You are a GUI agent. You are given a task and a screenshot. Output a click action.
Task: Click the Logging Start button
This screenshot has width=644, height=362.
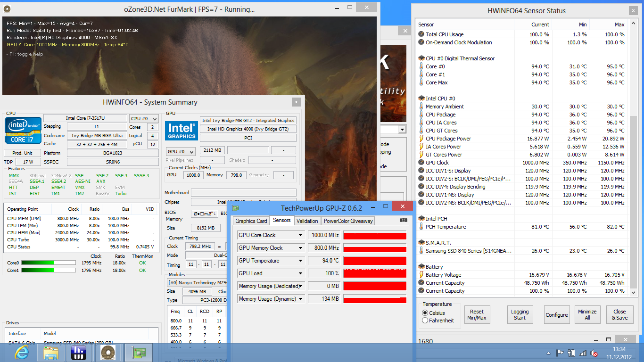point(520,314)
